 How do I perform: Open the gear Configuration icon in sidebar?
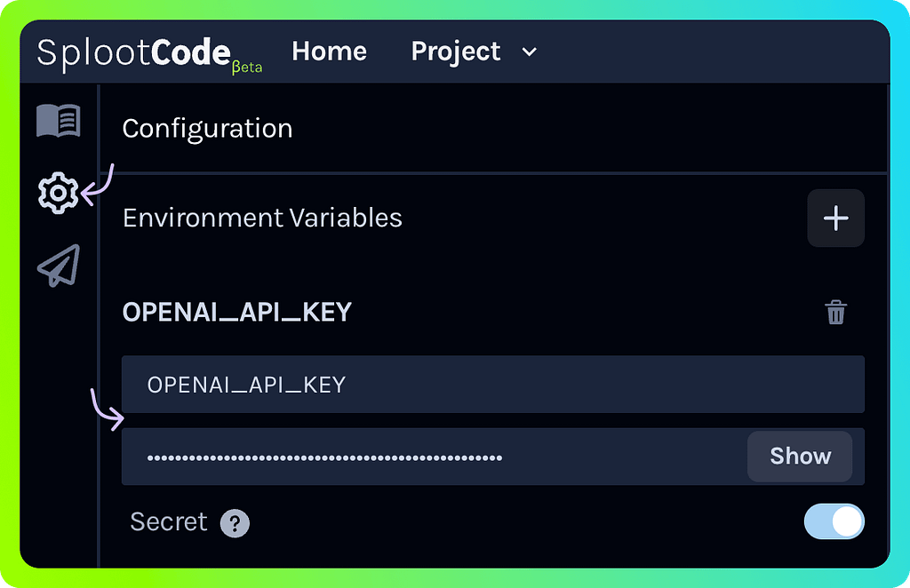(59, 192)
